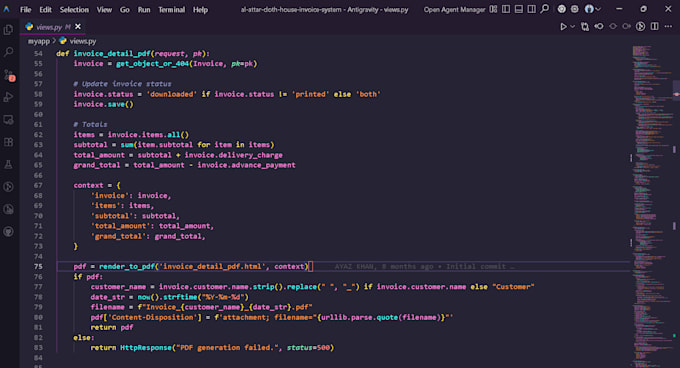
Task: Expand the run button dropdown arrow
Action: click(572, 26)
